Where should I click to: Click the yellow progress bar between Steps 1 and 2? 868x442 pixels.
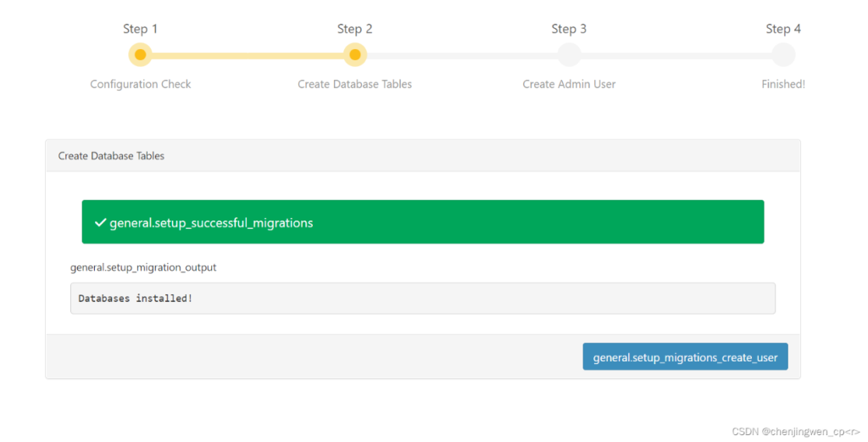(248, 55)
